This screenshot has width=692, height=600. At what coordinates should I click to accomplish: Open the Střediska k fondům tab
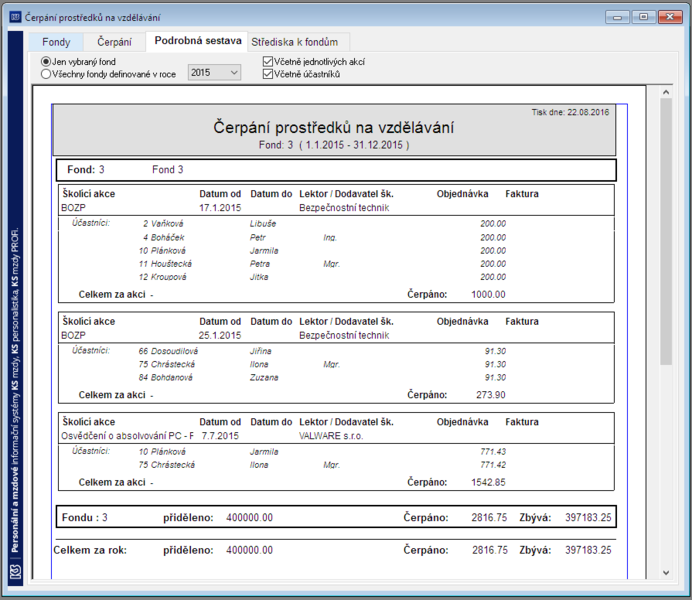[295, 42]
